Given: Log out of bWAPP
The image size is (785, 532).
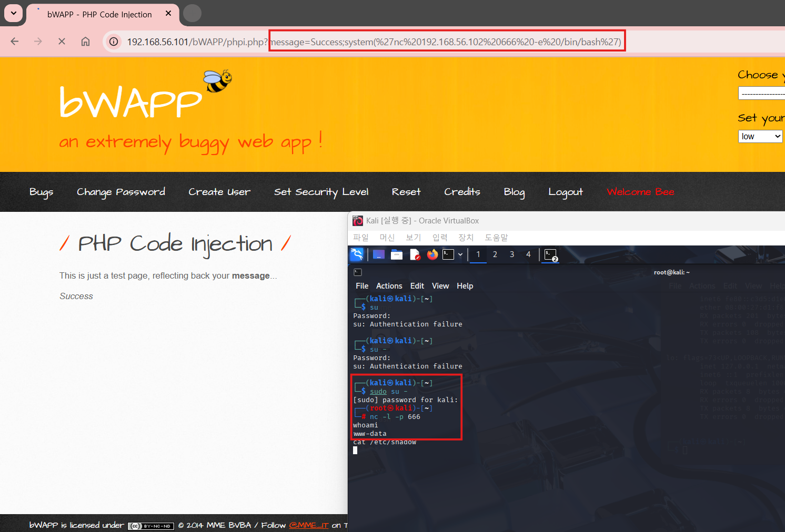Looking at the screenshot, I should [566, 192].
